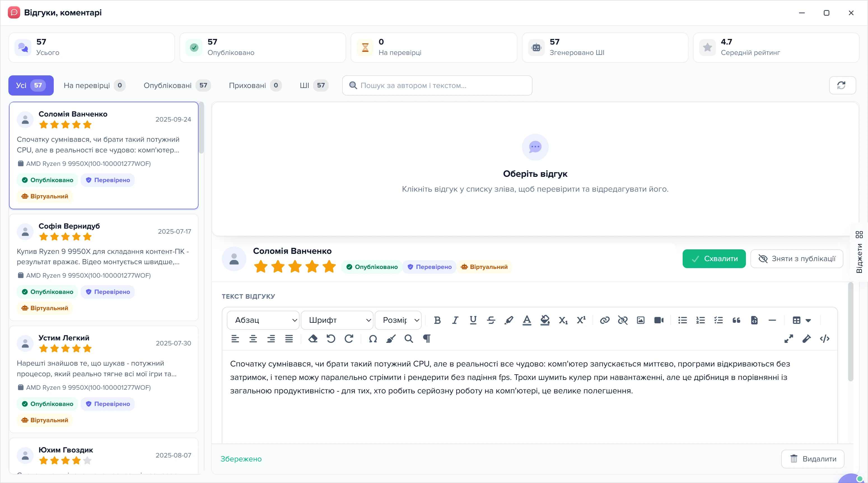This screenshot has width=868, height=483.
Task: Switch to the На перевірці tab
Action: tap(94, 86)
